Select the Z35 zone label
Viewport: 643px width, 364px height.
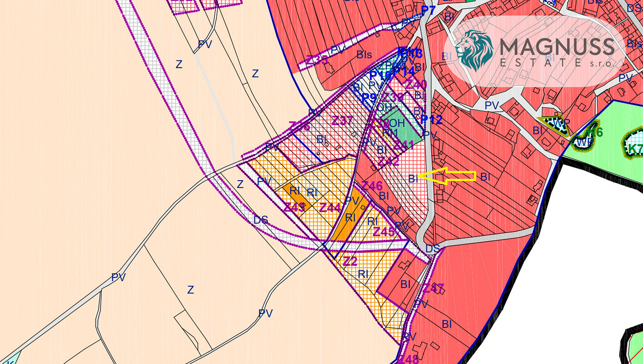pyautogui.click(x=316, y=60)
